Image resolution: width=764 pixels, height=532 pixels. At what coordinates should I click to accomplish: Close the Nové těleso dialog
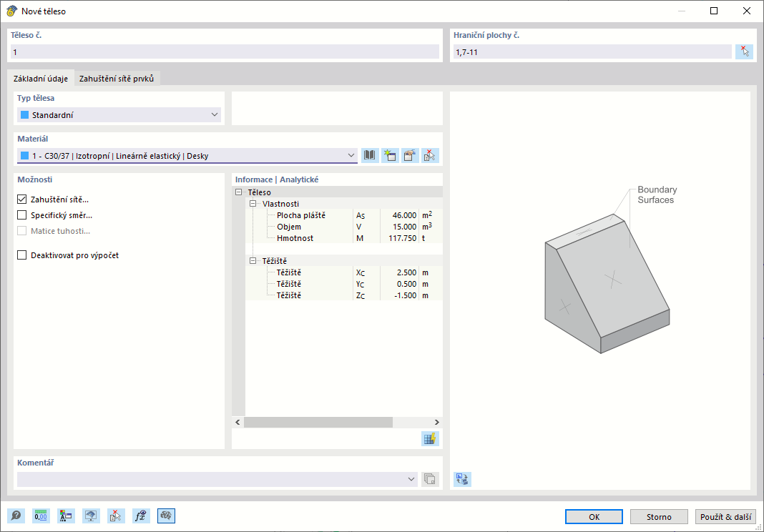tap(746, 11)
